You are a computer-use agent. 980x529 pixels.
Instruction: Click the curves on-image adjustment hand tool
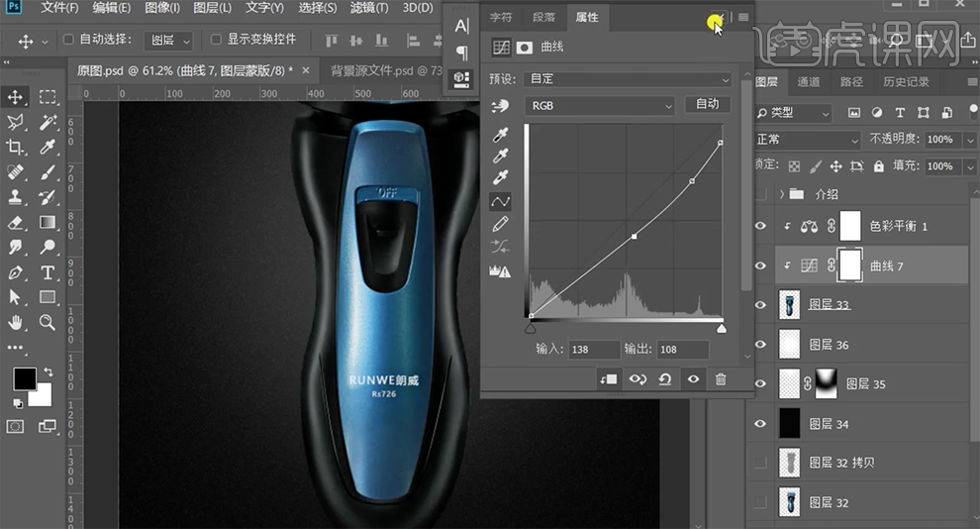[x=500, y=106]
